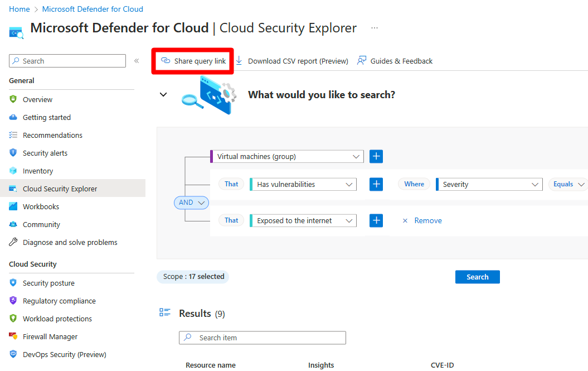Add condition with plus beside Virtual machines
The image size is (588, 371).
pyautogui.click(x=376, y=156)
